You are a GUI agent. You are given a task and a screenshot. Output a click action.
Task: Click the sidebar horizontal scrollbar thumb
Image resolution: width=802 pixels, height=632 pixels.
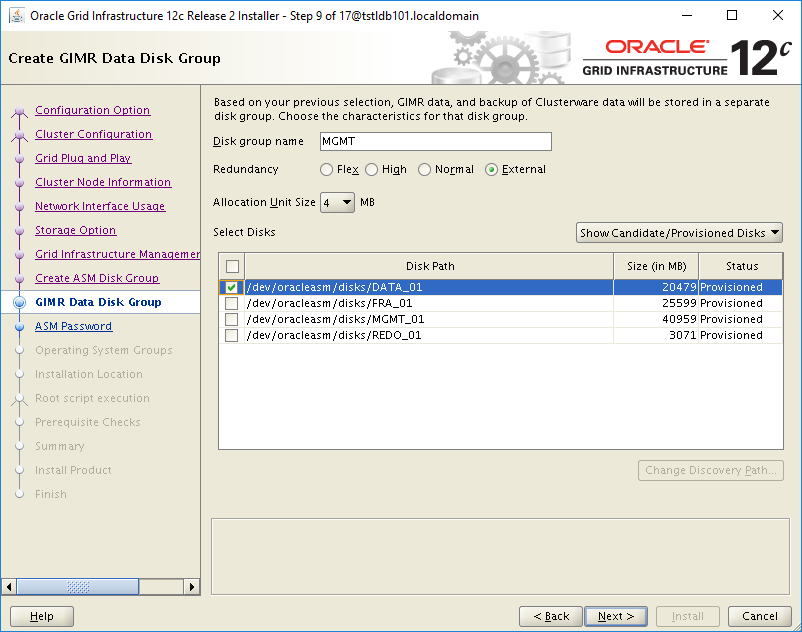point(78,586)
